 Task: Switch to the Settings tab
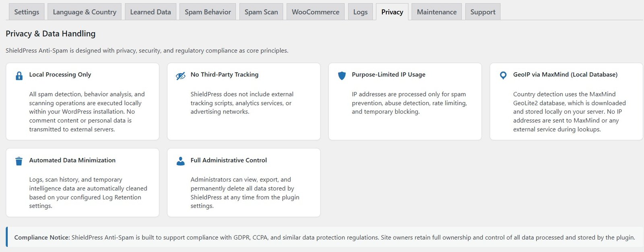click(x=26, y=12)
